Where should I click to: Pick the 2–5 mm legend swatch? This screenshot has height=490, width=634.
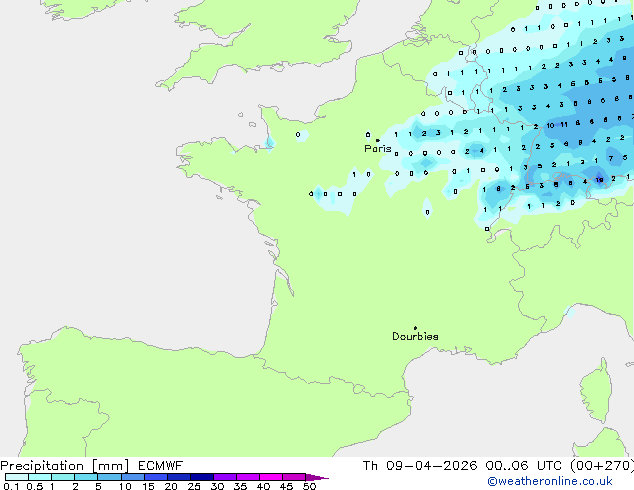[x=86, y=477]
